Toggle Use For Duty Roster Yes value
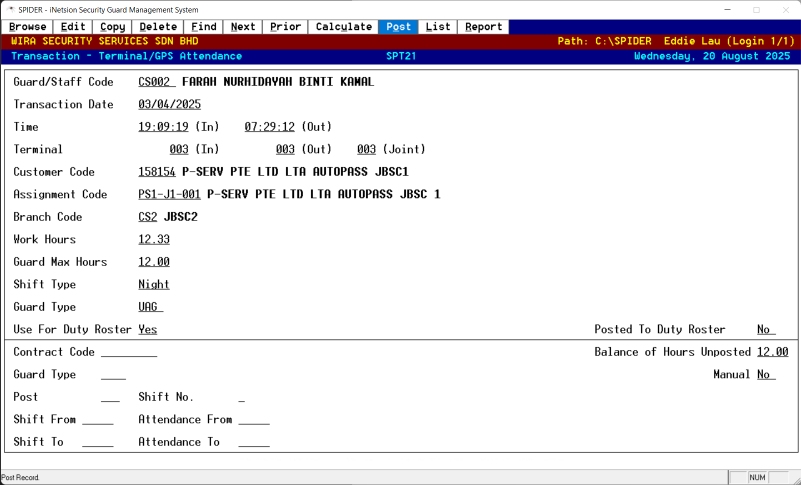 click(148, 329)
